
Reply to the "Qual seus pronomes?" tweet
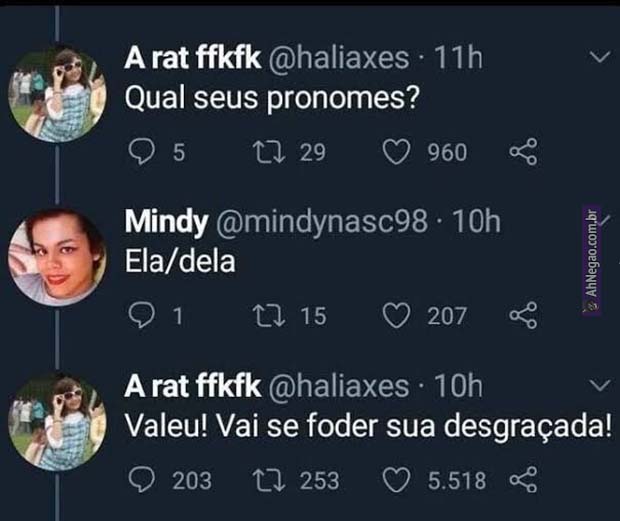point(142,152)
